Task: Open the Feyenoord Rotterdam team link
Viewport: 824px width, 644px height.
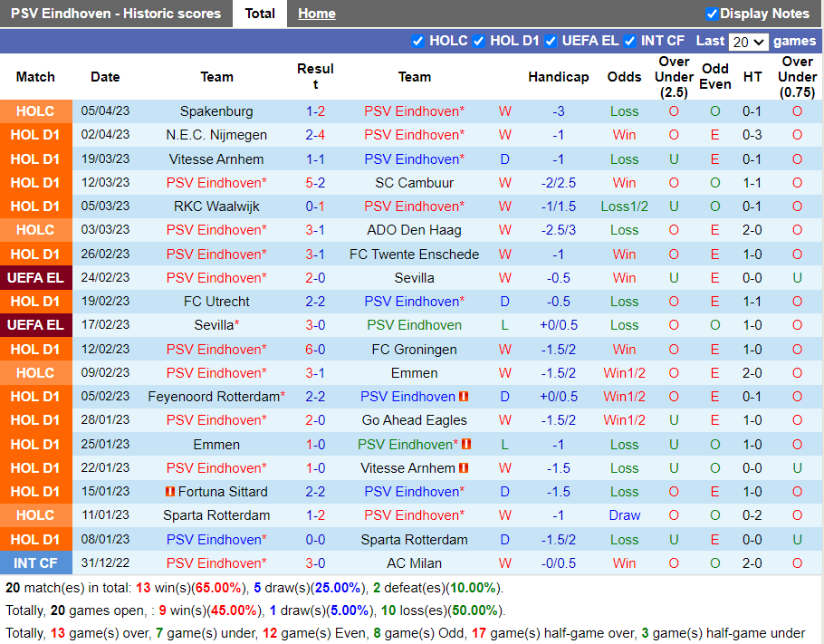Action: 214,397
